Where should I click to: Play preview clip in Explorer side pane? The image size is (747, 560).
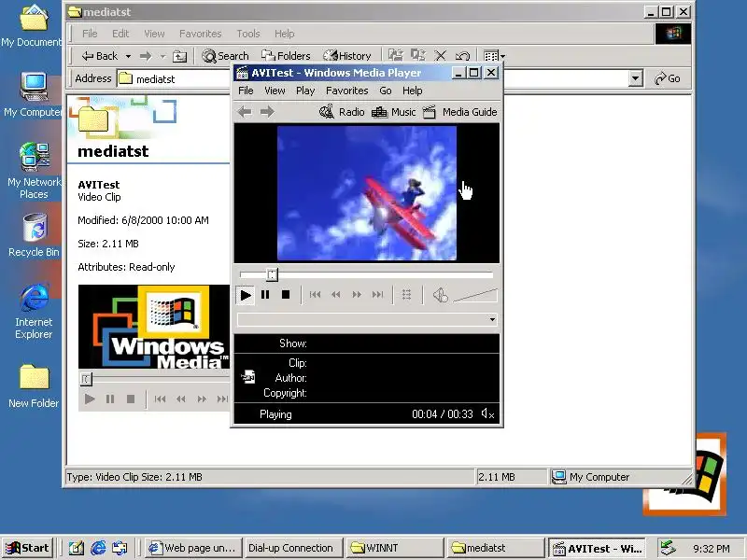pyautogui.click(x=90, y=399)
